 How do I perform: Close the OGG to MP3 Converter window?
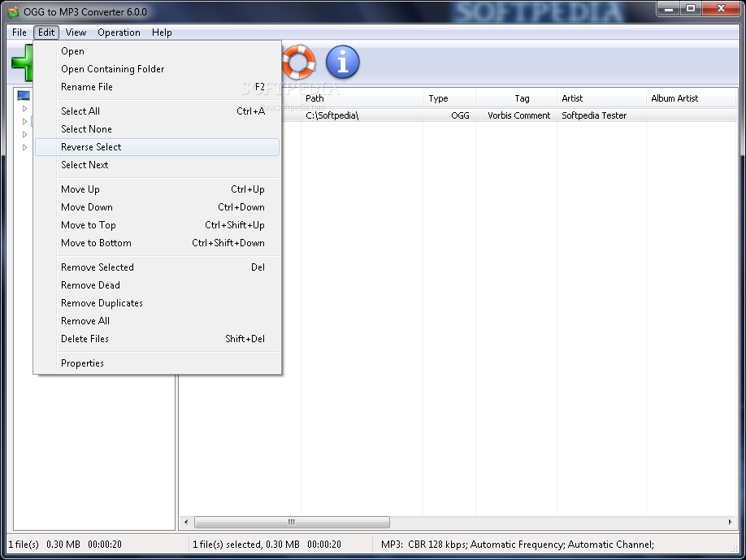(x=722, y=9)
